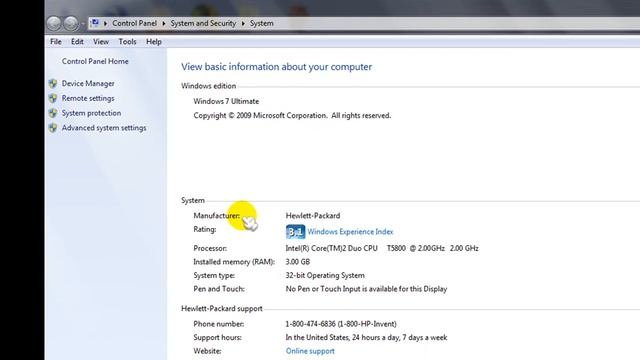Click 'No Pen or Touch Input' value

point(367,289)
